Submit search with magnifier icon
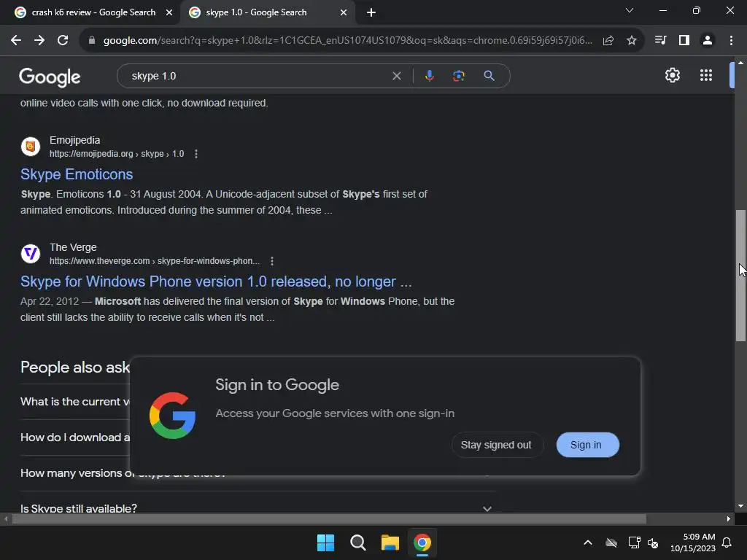The image size is (747, 560). tap(489, 76)
